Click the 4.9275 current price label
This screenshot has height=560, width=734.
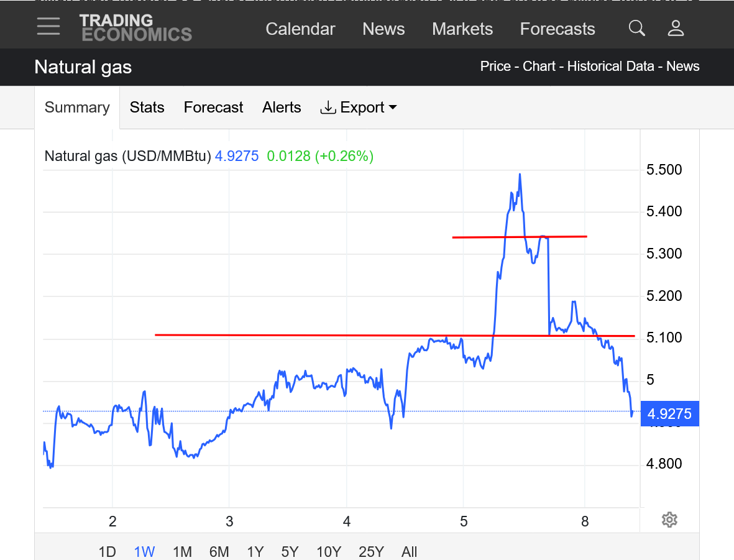pos(669,414)
